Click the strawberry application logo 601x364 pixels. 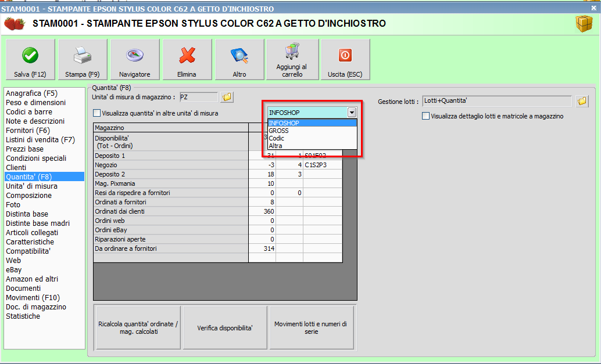pos(15,24)
